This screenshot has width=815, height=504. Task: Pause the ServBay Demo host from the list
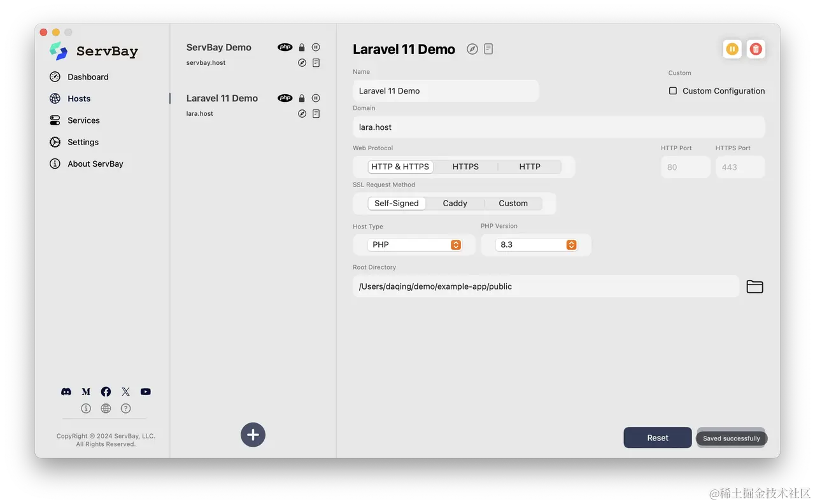316,47
